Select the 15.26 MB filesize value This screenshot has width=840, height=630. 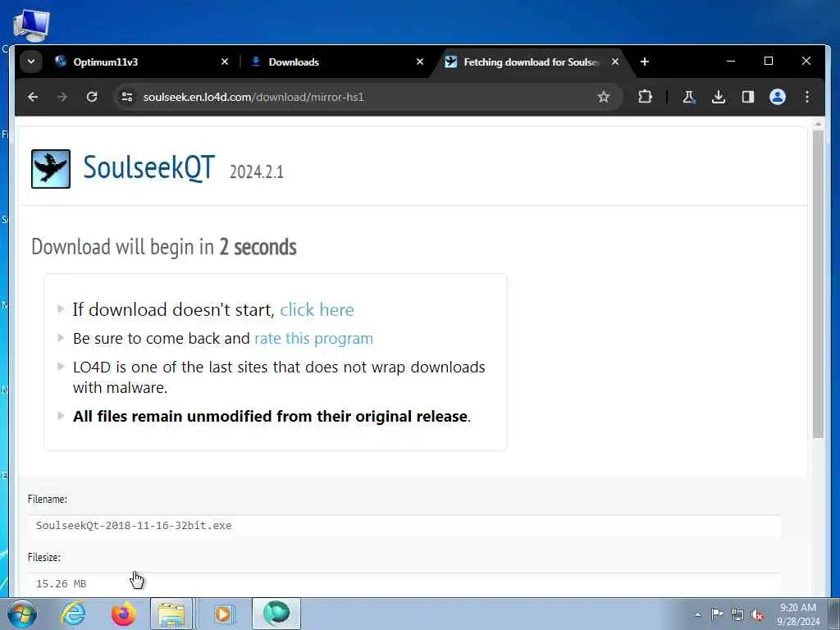point(61,584)
